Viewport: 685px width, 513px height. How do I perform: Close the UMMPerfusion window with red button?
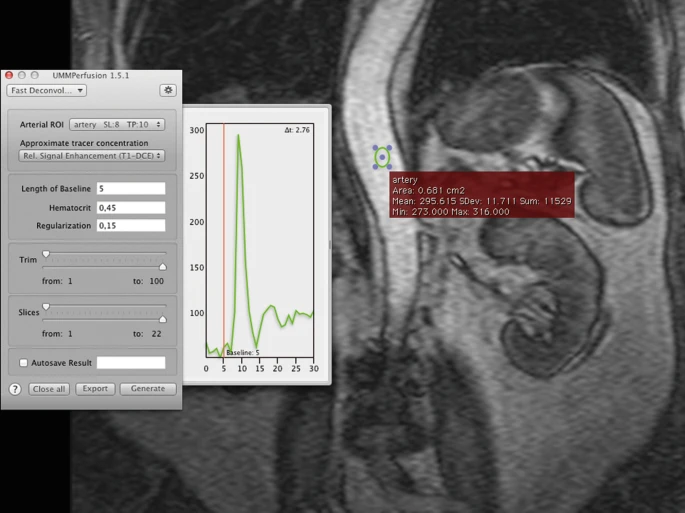[x=9, y=76]
